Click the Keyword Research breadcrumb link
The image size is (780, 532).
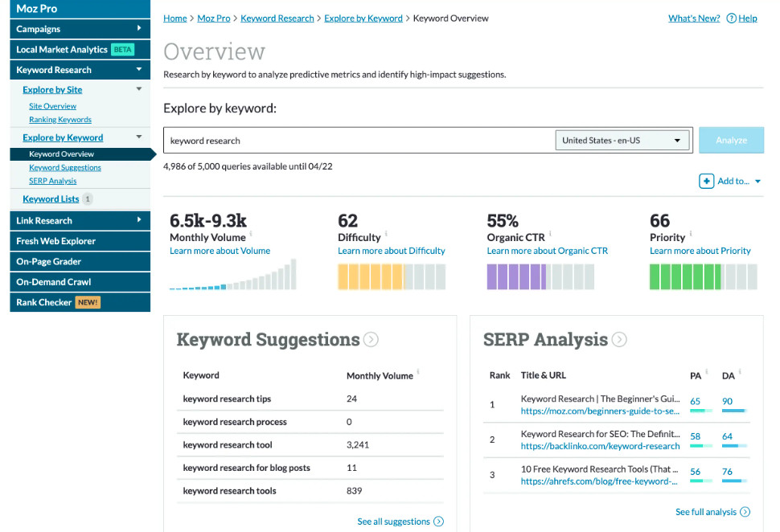[x=277, y=18]
